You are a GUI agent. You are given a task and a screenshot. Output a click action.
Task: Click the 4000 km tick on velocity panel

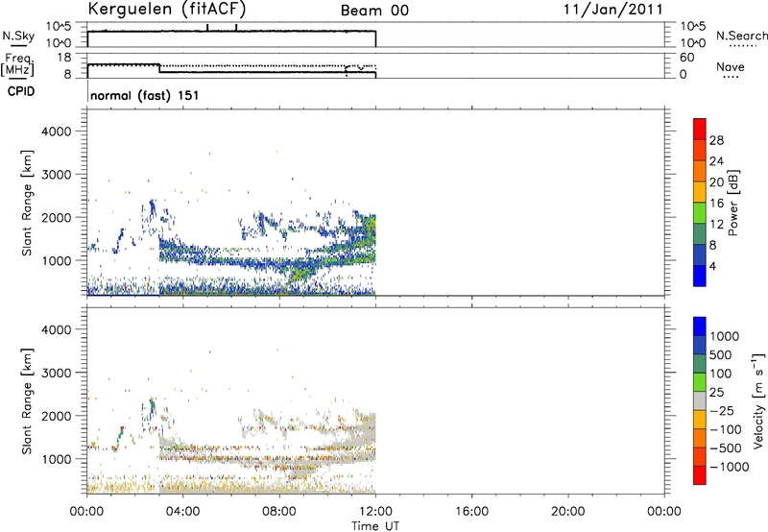(57, 329)
